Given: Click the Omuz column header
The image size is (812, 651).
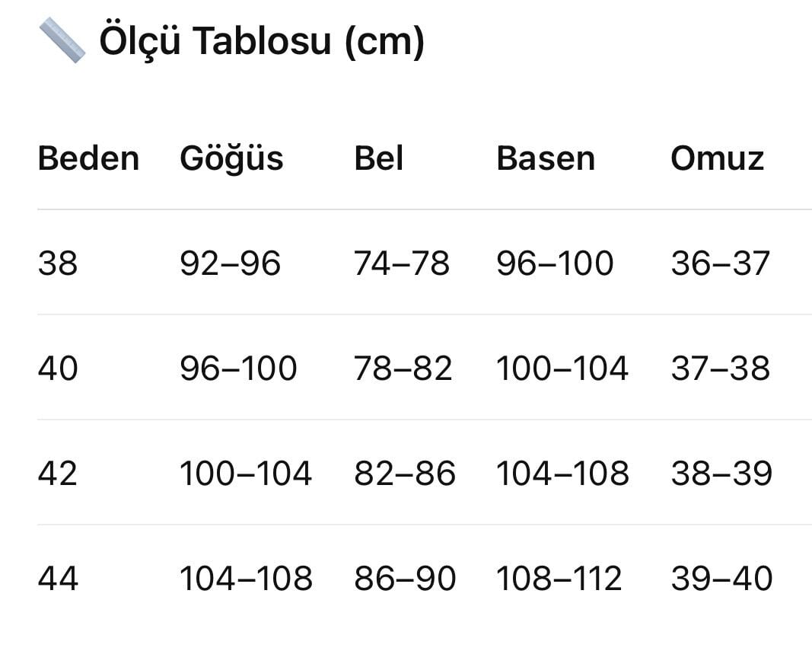Looking at the screenshot, I should [717, 158].
